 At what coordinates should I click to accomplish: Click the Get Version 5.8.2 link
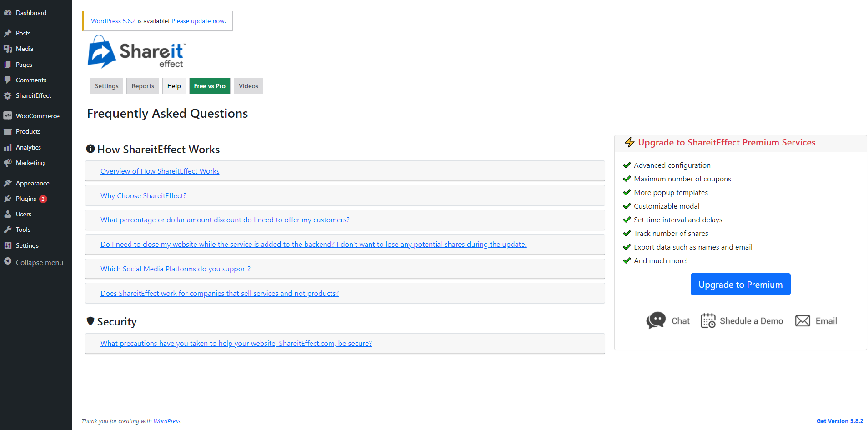(x=840, y=421)
